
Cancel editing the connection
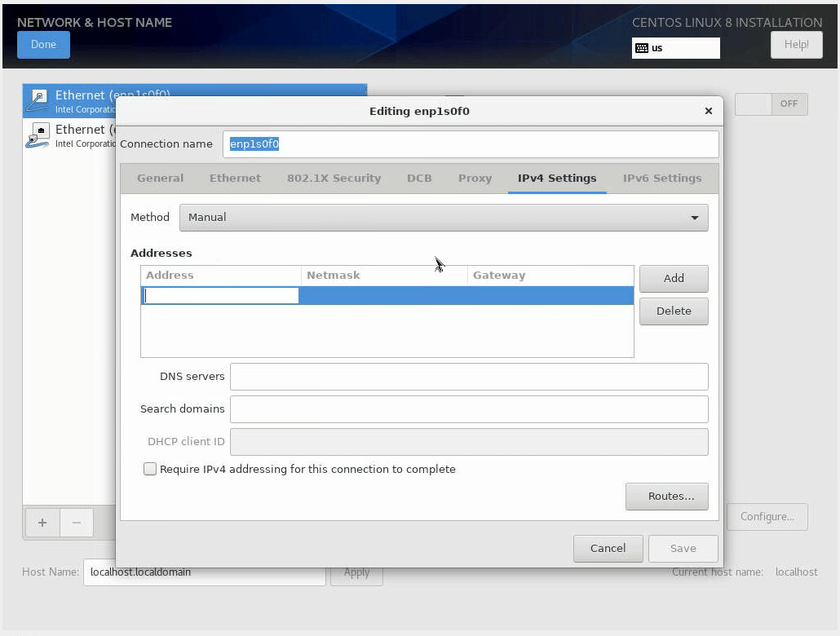click(x=608, y=549)
